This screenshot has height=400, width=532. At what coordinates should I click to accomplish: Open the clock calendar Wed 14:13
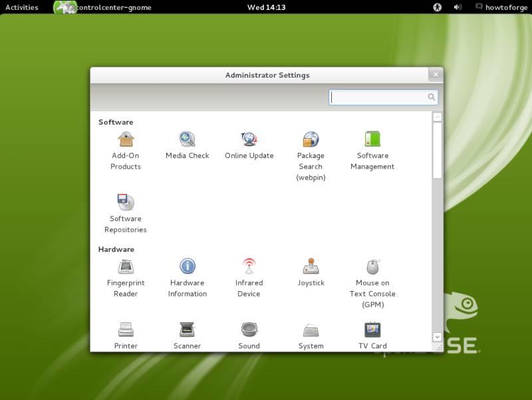point(267,7)
